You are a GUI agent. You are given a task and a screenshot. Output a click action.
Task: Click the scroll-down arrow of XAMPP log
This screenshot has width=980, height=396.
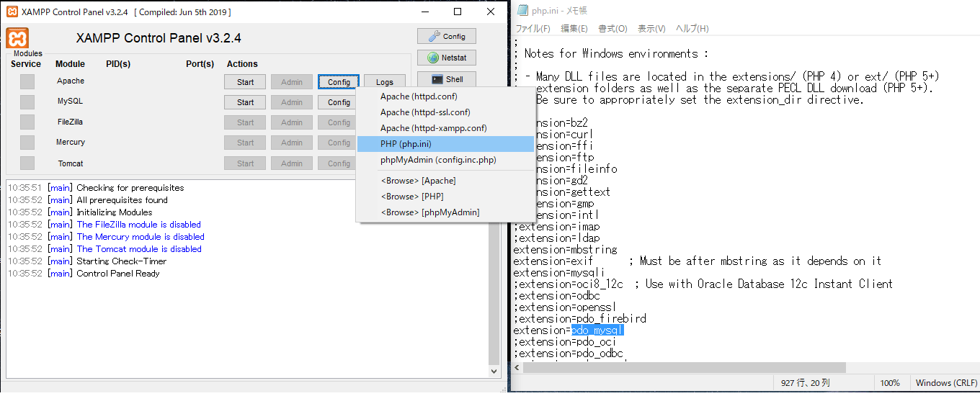(x=494, y=372)
